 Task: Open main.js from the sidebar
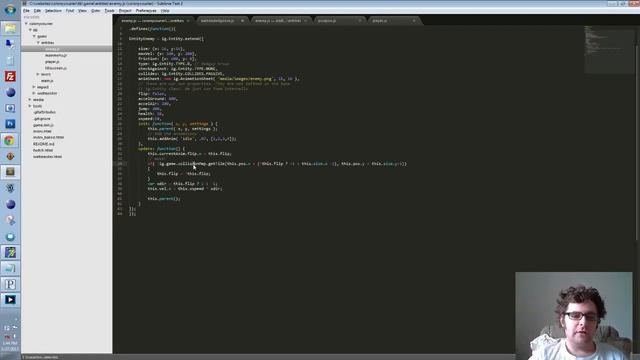[47, 81]
